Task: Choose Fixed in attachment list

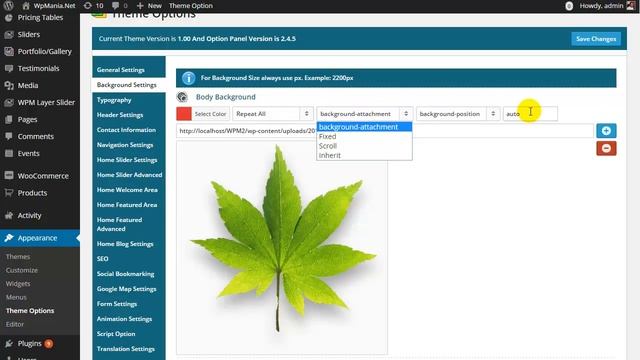Action: point(364,136)
